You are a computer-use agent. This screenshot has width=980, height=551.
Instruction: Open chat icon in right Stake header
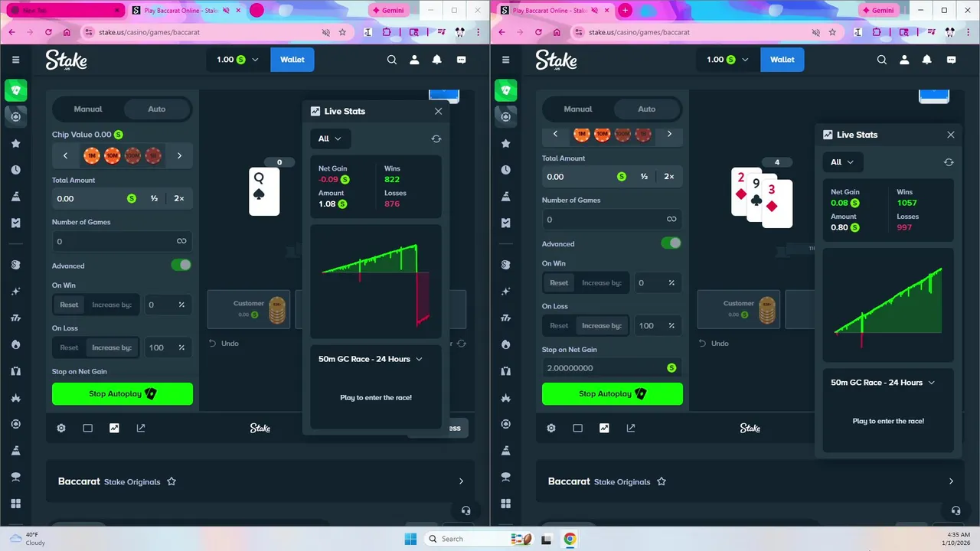[x=951, y=60]
